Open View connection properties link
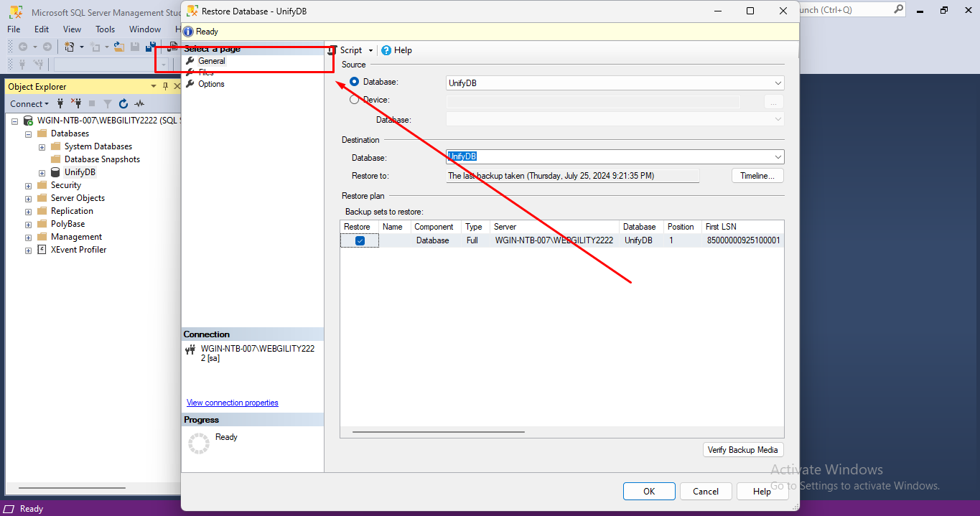The height and width of the screenshot is (516, 980). pyautogui.click(x=233, y=403)
